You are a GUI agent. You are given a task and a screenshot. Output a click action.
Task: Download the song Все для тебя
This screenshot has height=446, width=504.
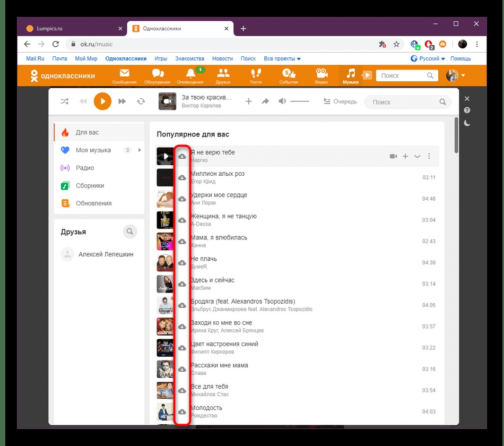[x=183, y=390]
